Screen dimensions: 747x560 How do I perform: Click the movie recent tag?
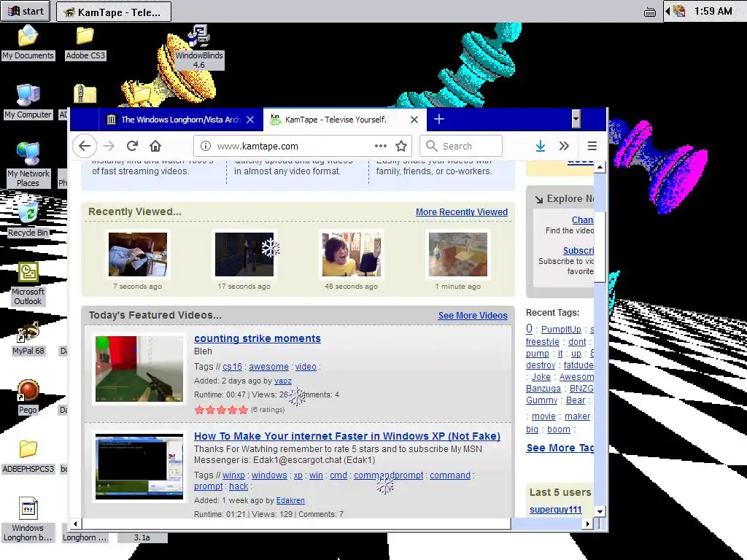543,416
